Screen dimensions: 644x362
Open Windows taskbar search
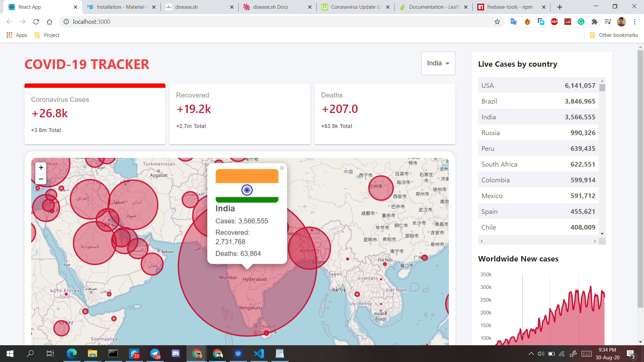click(x=30, y=354)
